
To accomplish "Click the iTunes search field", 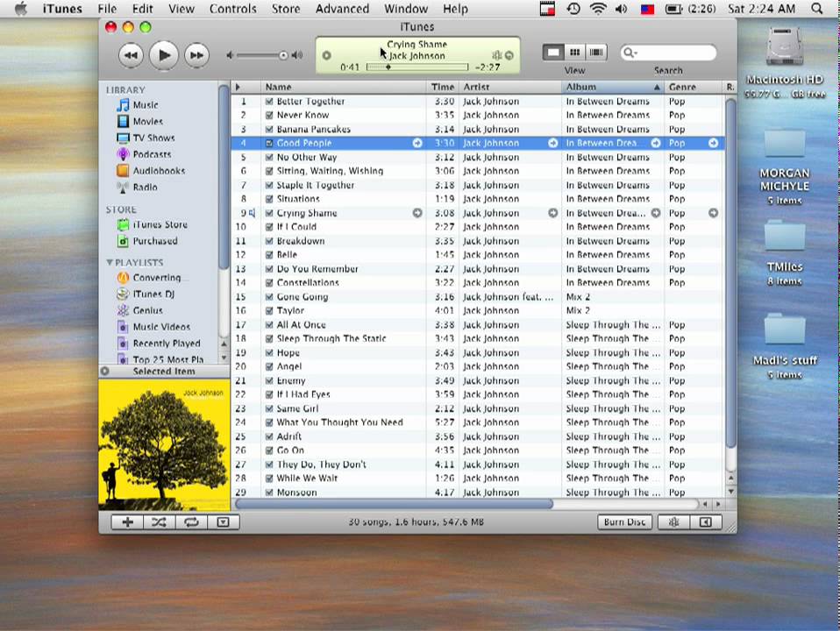I will (668, 53).
